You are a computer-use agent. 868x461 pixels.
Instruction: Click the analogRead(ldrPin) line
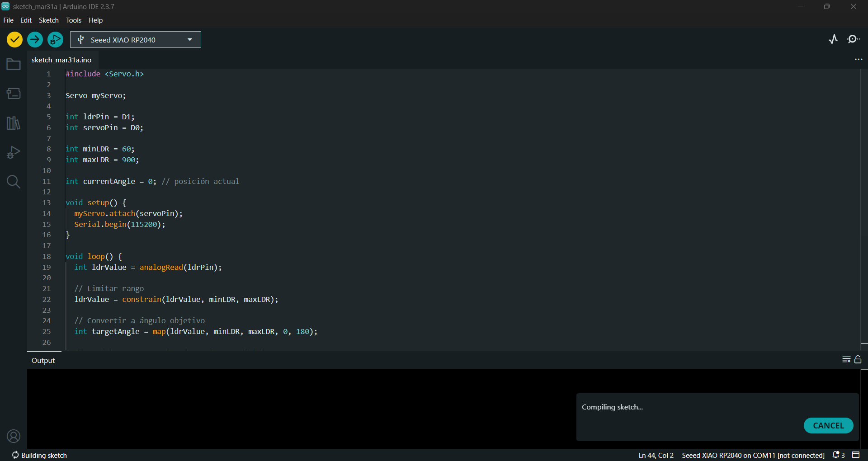(148, 267)
